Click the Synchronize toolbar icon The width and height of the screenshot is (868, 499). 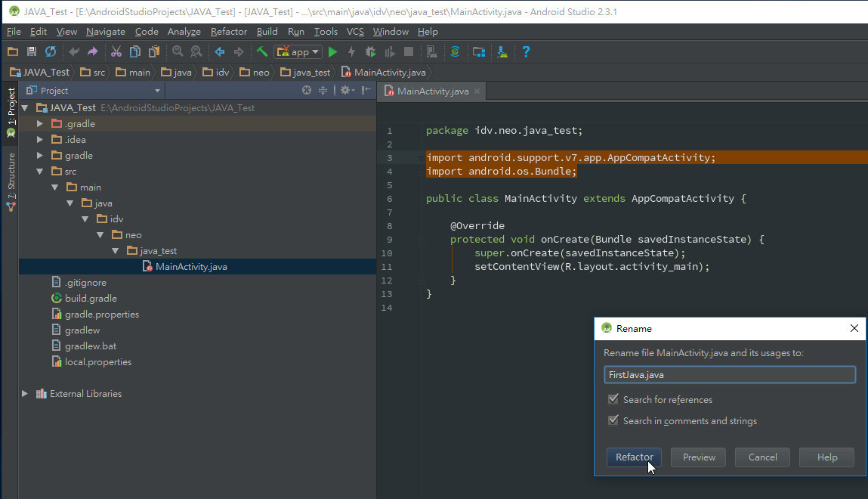point(51,52)
